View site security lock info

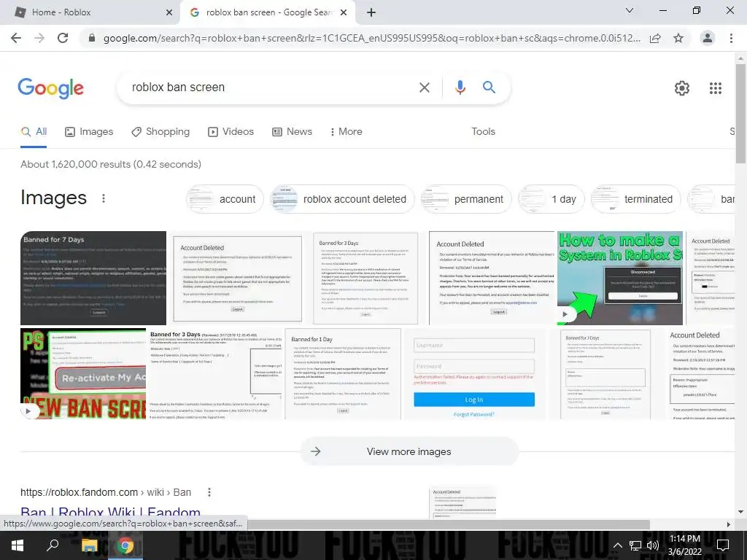coord(92,38)
